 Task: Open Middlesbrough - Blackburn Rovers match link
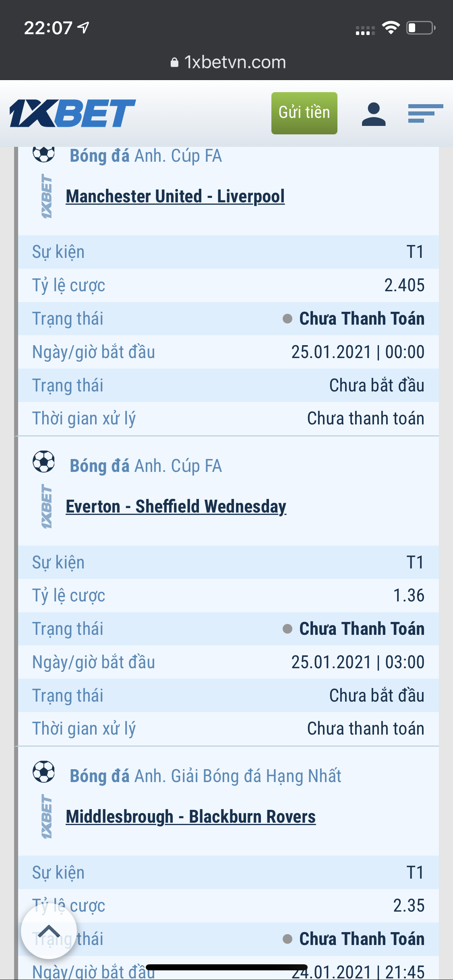tap(191, 817)
